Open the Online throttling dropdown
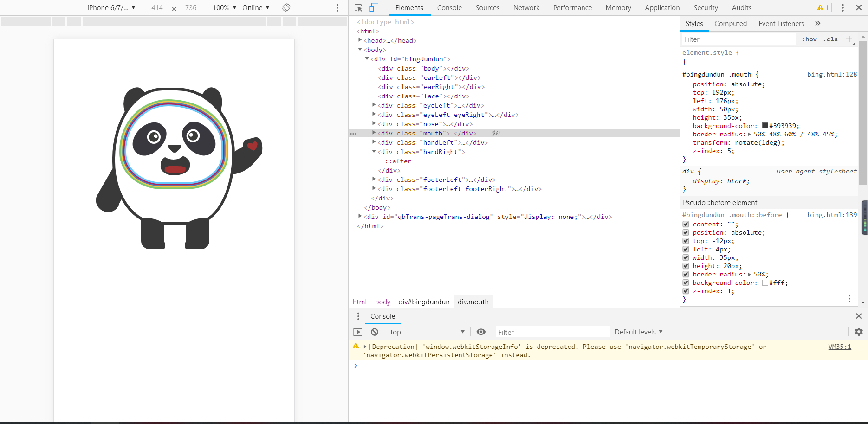This screenshot has height=424, width=868. (x=256, y=8)
